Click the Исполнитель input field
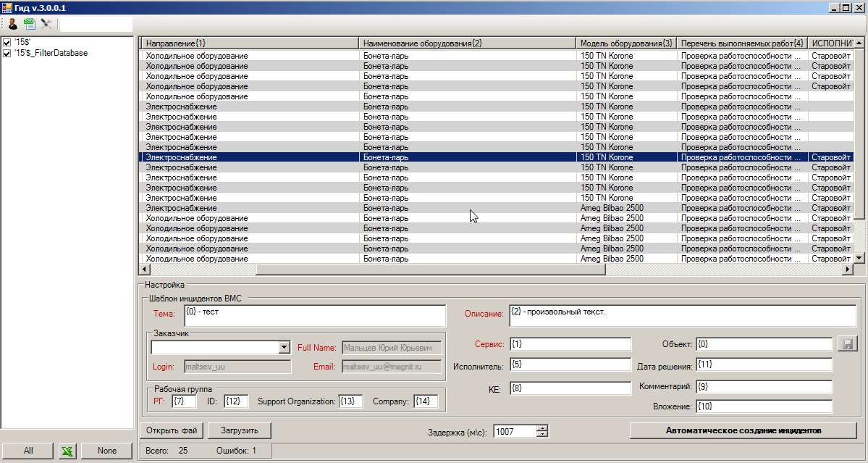 (570, 364)
